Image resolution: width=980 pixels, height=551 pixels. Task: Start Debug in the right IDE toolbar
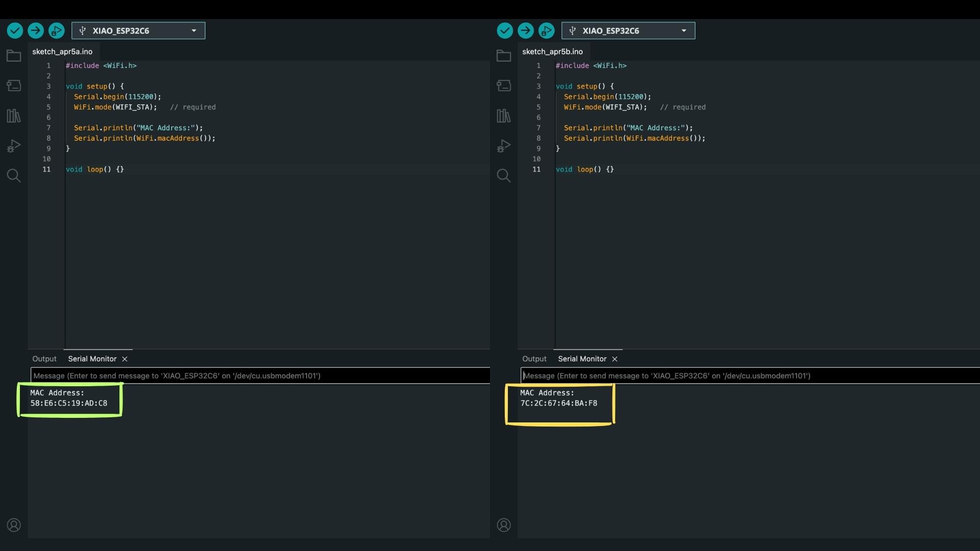coord(546,31)
